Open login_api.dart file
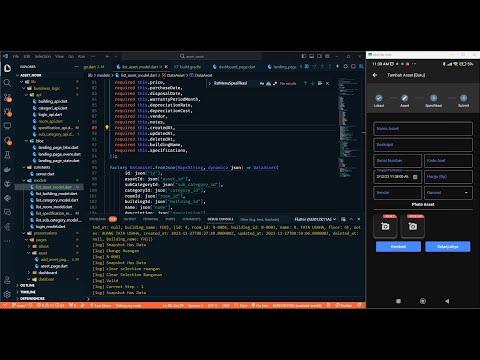Viewport: 480px width, 360px height. coord(50,115)
